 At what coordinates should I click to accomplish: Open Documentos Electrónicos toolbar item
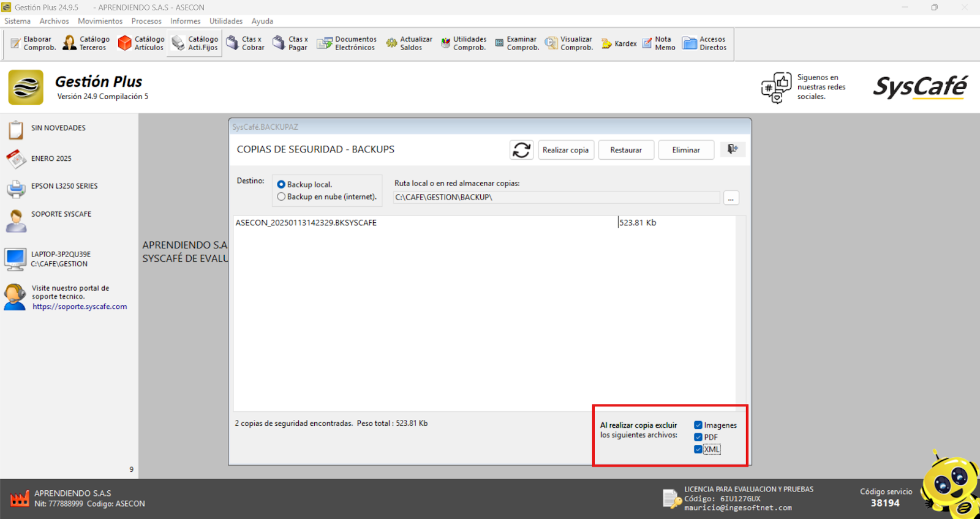[x=347, y=43]
